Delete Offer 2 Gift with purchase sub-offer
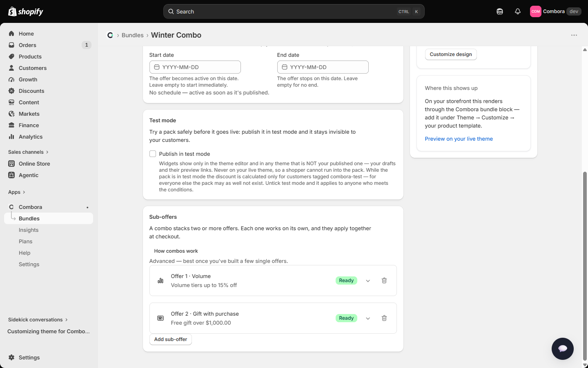This screenshot has width=588, height=368. pyautogui.click(x=384, y=318)
